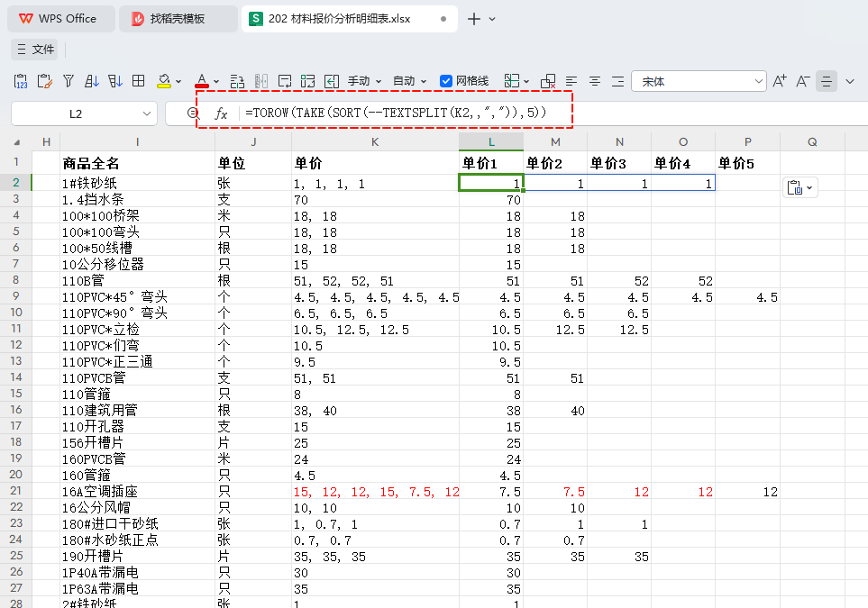Click the row height adjust icon

click(237, 81)
